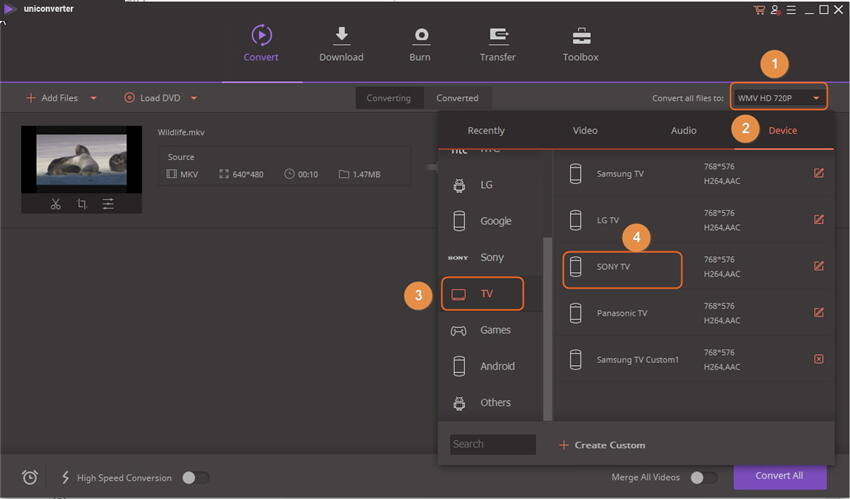This screenshot has height=499, width=850.
Task: Edit the SONY TV preset
Action: 819,266
